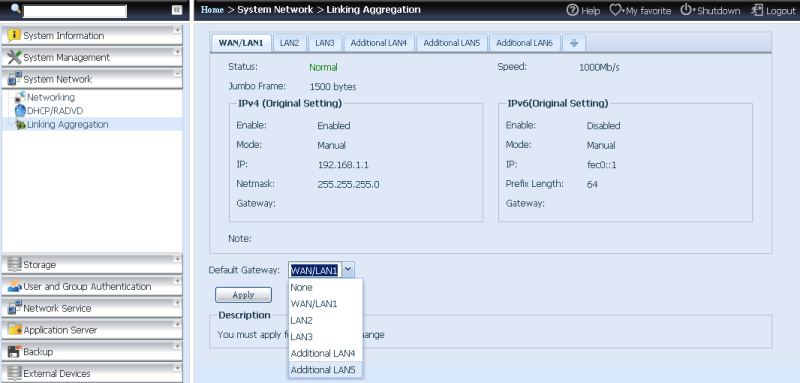Add a new link via plus tab
Viewport: 800px width, 383px height.
pyautogui.click(x=574, y=43)
